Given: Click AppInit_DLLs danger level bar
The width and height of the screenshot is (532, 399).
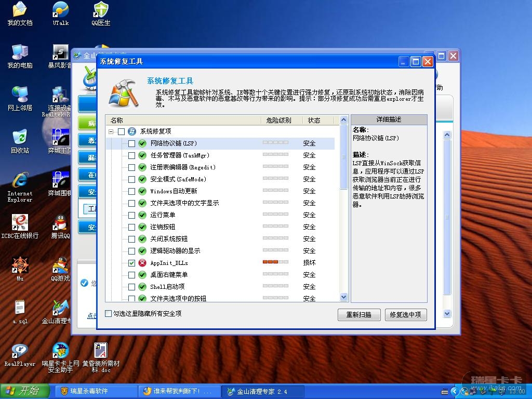Looking at the screenshot, I should pyautogui.click(x=275, y=262).
